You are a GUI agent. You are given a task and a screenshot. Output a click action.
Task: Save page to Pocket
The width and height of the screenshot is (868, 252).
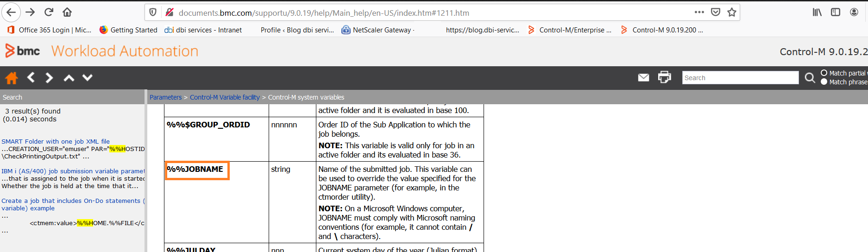pyautogui.click(x=716, y=13)
